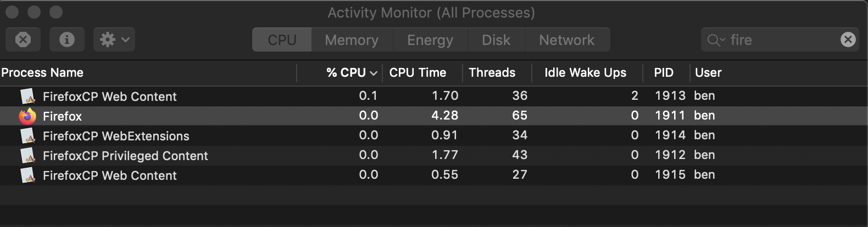Sort by CPU Time column header
The image size is (868, 227).
pyautogui.click(x=418, y=73)
